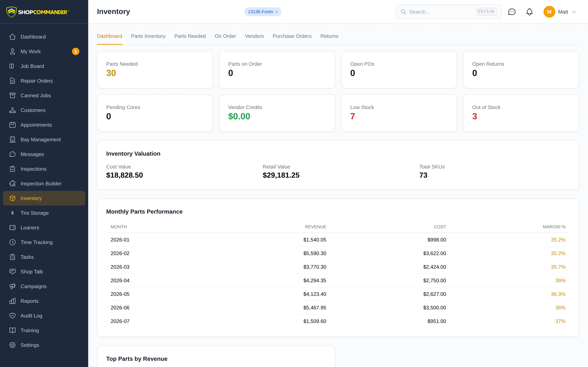Open Tire Storage in sidebar
The width and height of the screenshot is (588, 367).
pos(44,213)
